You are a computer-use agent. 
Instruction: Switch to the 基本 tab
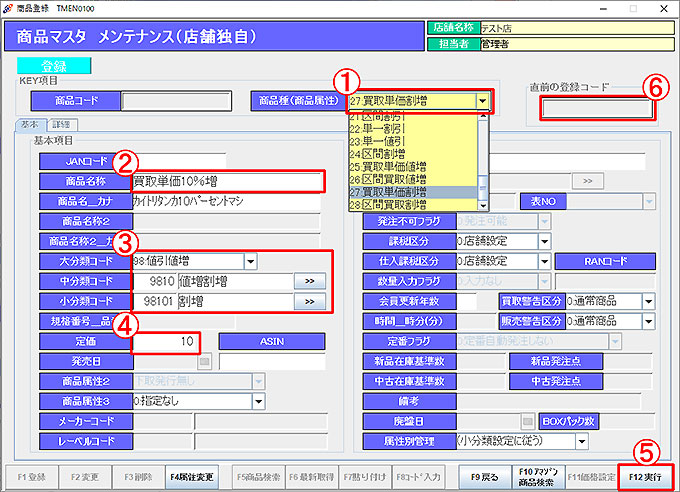point(30,125)
